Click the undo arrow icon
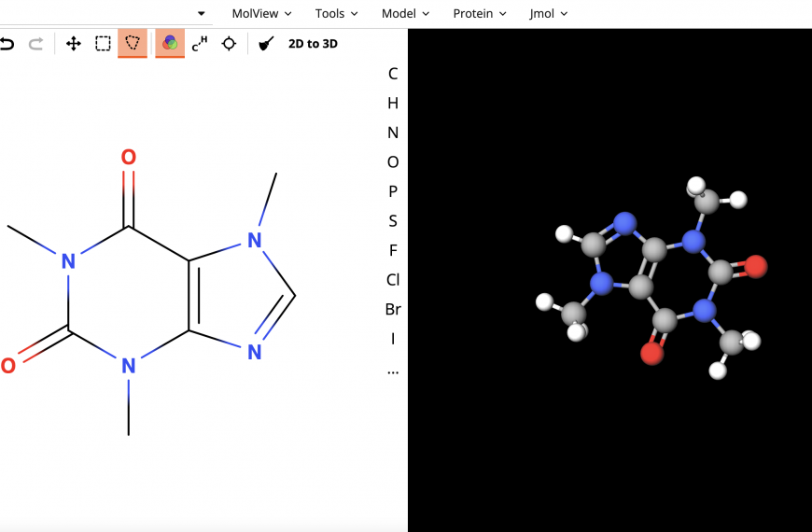812x532 pixels. (7, 44)
